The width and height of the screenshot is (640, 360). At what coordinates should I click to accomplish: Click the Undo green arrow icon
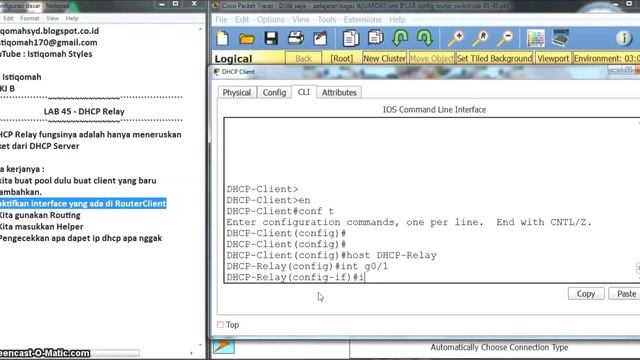(400, 38)
